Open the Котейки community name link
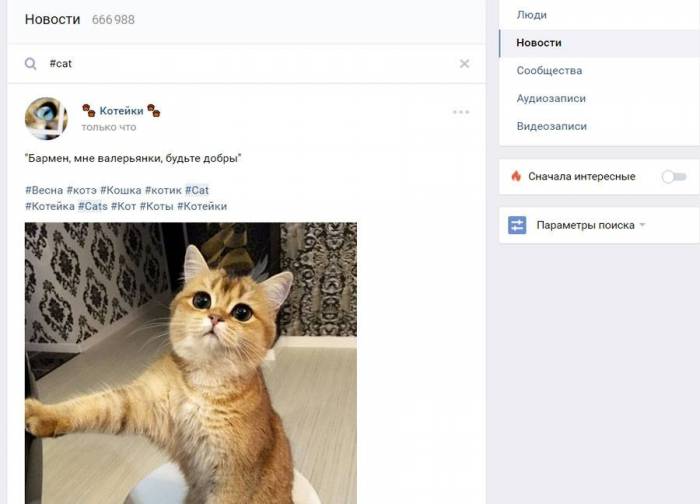This screenshot has height=504, width=700. click(121, 111)
